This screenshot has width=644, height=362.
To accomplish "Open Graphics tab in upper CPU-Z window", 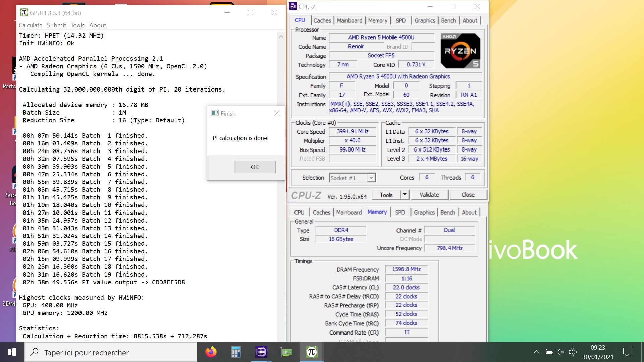I will point(425,21).
